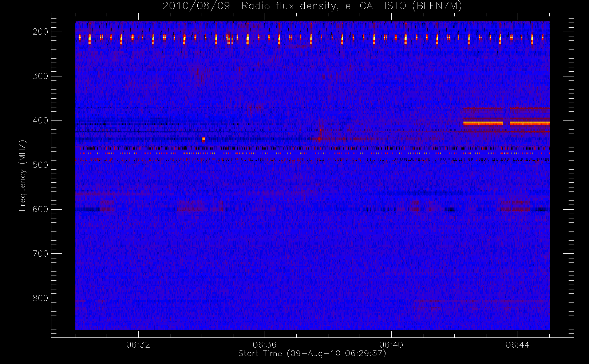Select the 'Frequency (MHZ)' y-axis label
The height and width of the screenshot is (364, 589).
[x=23, y=176]
